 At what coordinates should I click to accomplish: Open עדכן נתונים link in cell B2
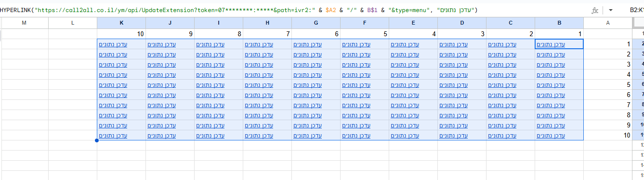(x=551, y=44)
